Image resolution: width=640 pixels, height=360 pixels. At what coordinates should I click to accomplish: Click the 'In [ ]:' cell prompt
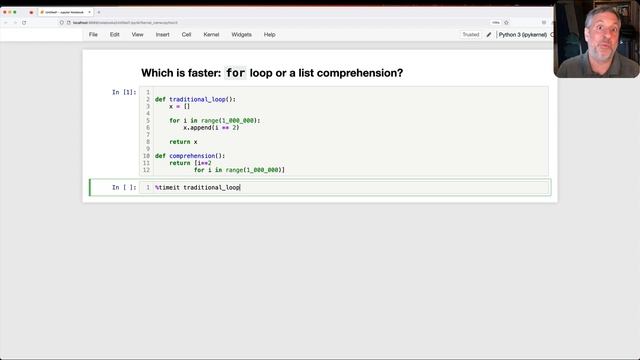(x=124, y=187)
